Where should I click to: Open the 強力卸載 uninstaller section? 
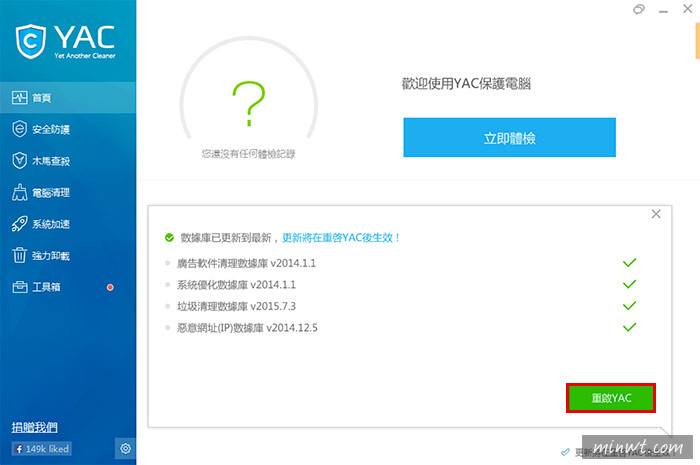(x=68, y=255)
